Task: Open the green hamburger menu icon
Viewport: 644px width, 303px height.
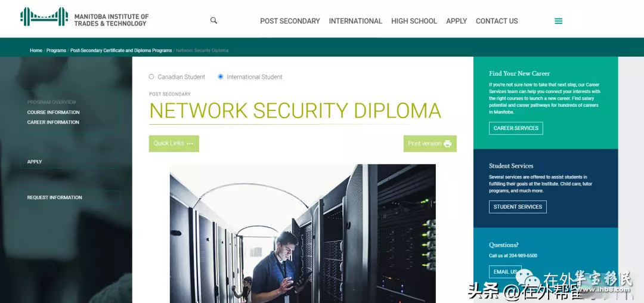Action: (x=558, y=21)
